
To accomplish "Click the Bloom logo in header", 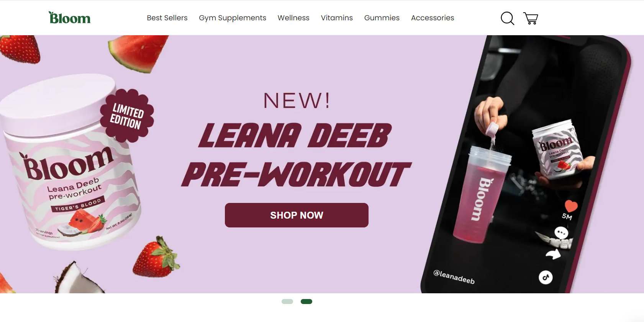I will [69, 18].
